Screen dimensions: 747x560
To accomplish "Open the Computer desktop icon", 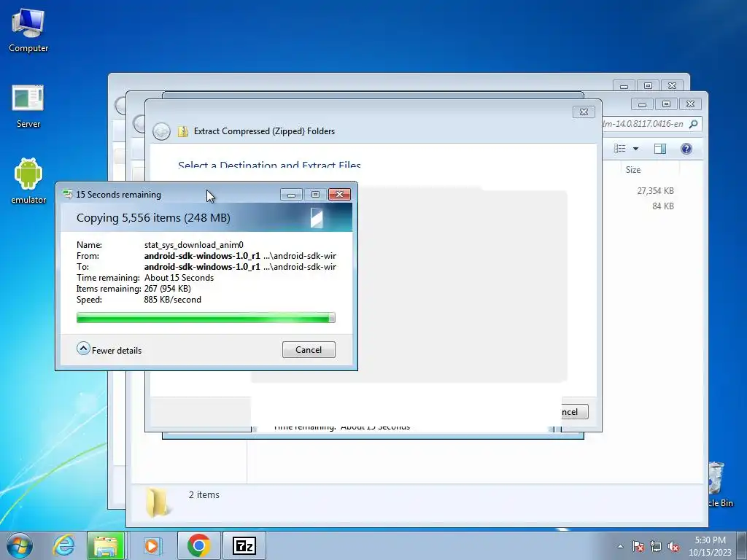I will [x=28, y=30].
